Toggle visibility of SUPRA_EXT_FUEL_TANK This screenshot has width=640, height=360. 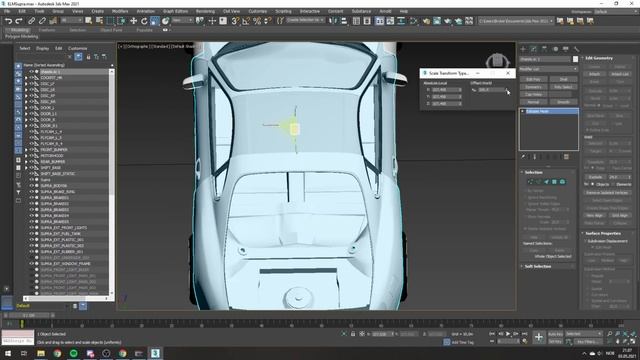31,233
